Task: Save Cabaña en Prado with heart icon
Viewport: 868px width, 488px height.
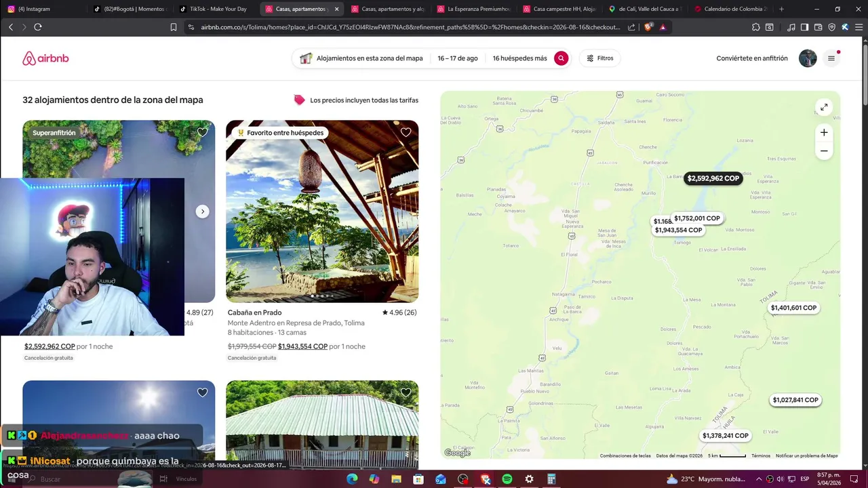Action: [406, 132]
